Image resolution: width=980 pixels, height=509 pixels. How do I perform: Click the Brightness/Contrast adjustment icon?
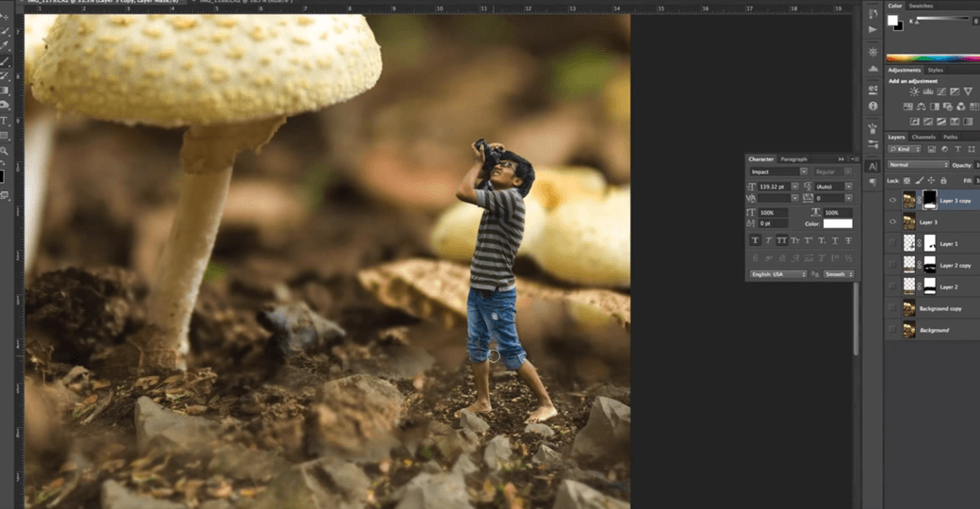(x=914, y=91)
